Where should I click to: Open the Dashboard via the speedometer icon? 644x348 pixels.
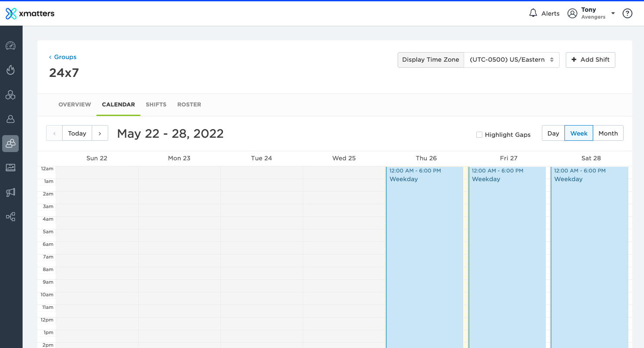click(x=10, y=45)
